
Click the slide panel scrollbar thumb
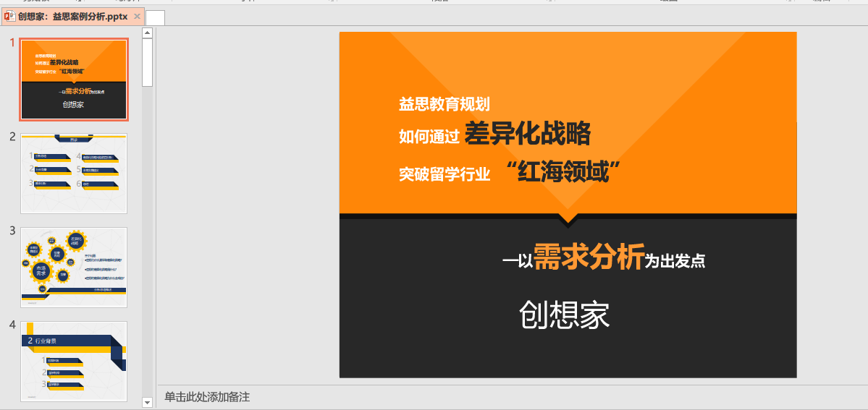(147, 62)
